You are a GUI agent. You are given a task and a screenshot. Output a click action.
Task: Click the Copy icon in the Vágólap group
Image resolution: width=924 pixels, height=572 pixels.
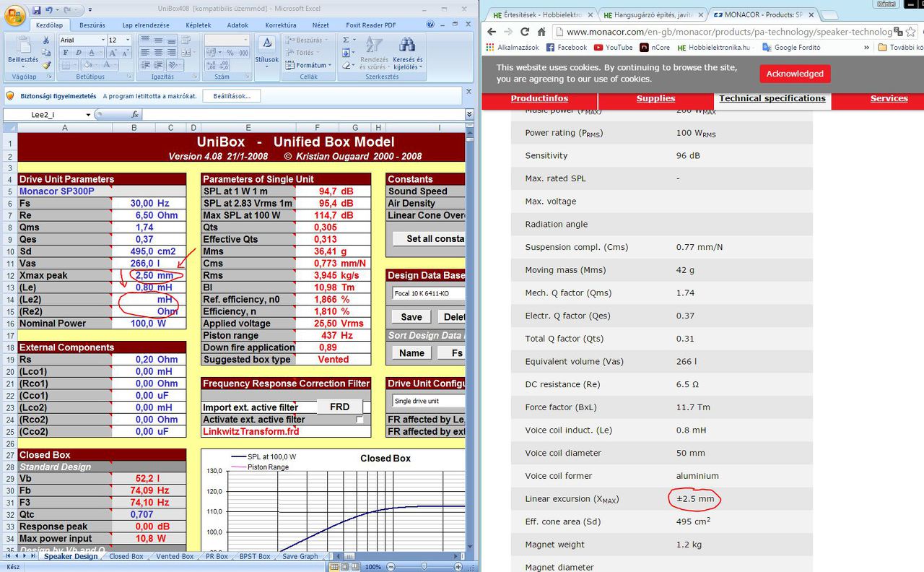pyautogui.click(x=47, y=53)
